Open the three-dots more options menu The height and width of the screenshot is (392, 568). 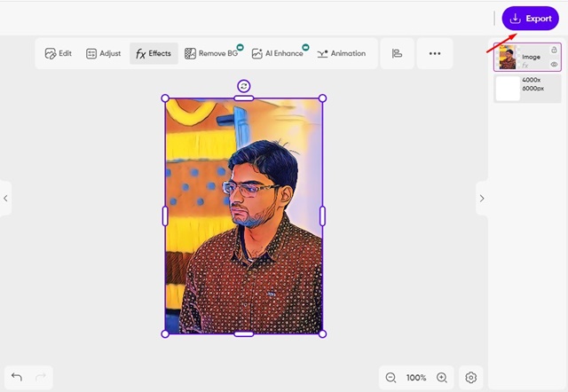(x=435, y=53)
